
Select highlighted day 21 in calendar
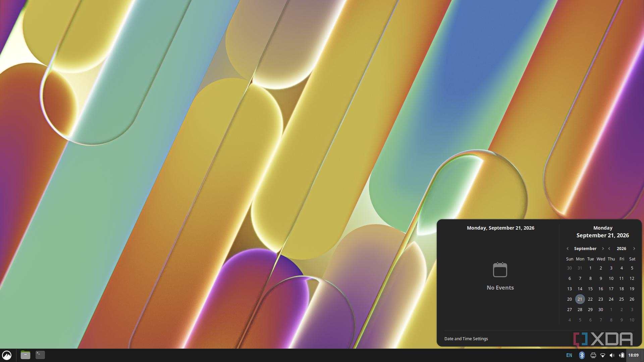pos(580,299)
